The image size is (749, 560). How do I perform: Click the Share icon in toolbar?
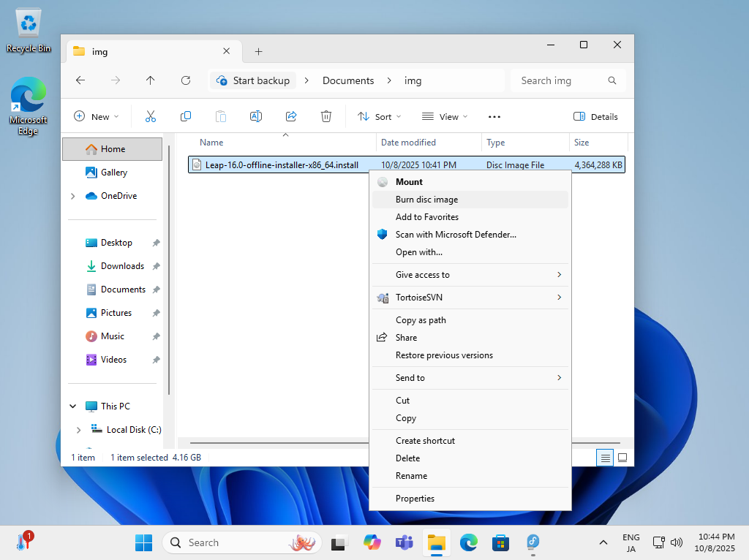click(x=291, y=116)
